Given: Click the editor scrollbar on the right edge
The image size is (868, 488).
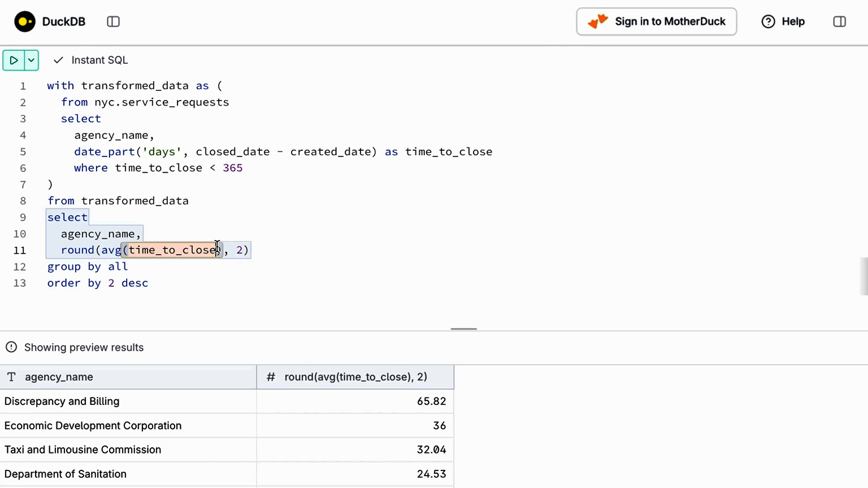Looking at the screenshot, I should coord(863,276).
